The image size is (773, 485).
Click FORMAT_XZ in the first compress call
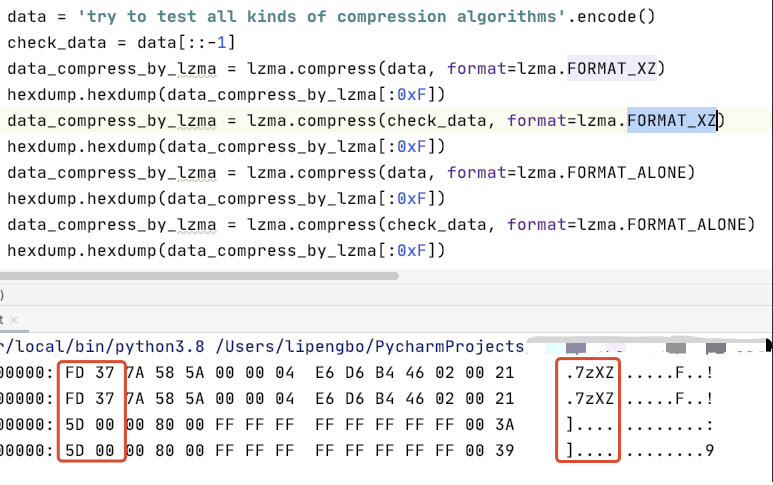[x=610, y=69]
